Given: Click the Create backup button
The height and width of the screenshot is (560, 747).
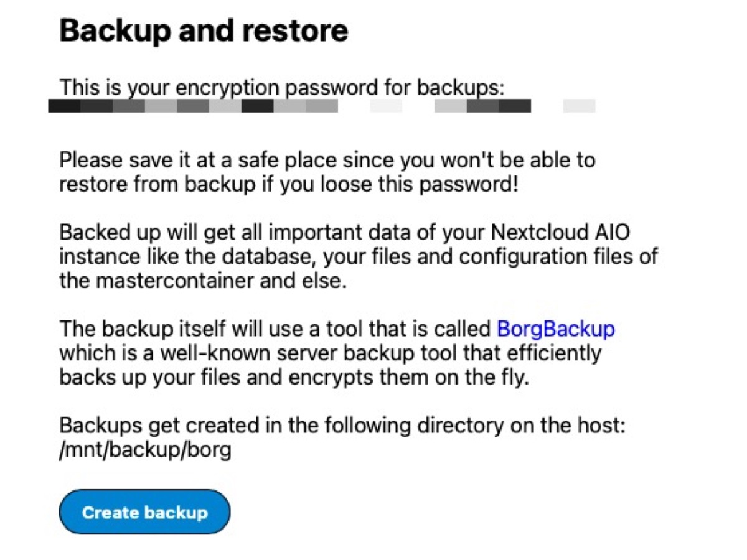Looking at the screenshot, I should [x=144, y=512].
